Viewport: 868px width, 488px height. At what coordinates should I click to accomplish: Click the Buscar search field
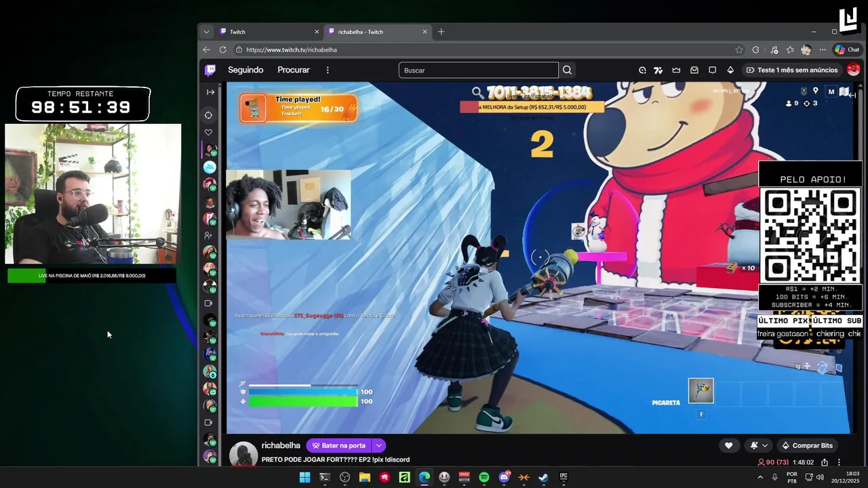[479, 70]
